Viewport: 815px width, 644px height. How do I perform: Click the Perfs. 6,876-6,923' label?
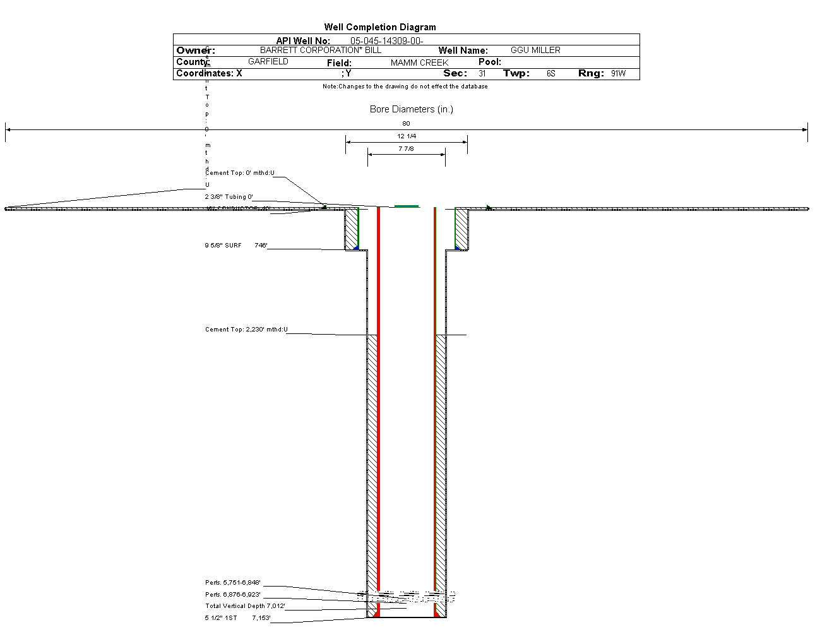coord(232,595)
